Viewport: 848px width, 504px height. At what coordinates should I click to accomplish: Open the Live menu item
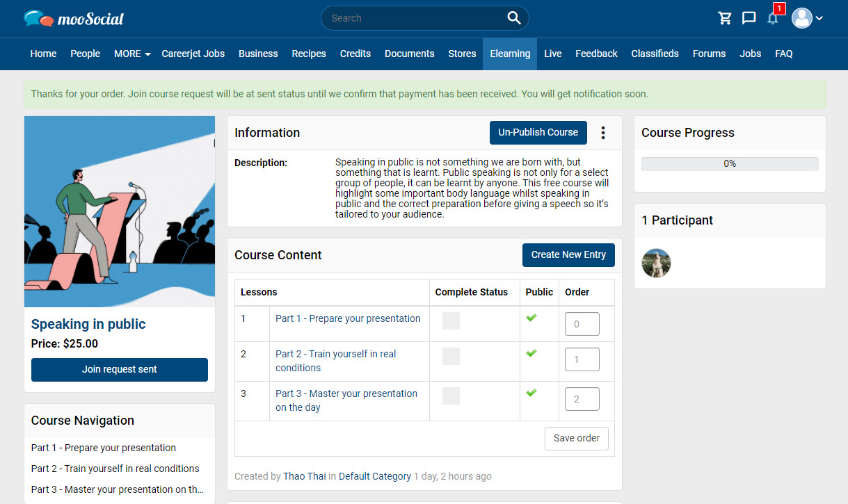pos(553,54)
